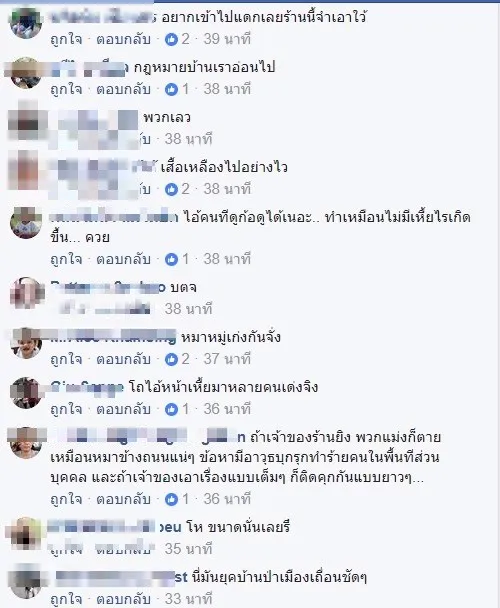
Task: Click like icon under ถ้าเจ้าของร้านยิง comment
Action: click(x=171, y=499)
